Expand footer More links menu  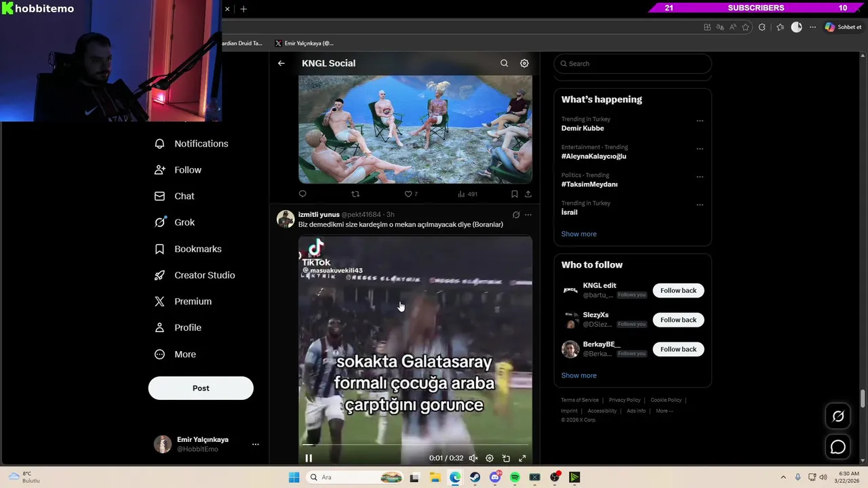[665, 411]
